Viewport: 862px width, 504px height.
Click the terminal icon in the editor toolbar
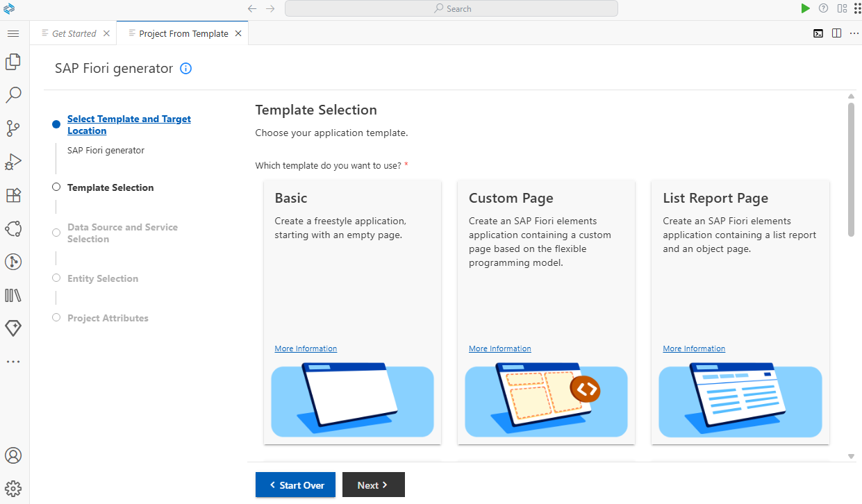(x=818, y=33)
